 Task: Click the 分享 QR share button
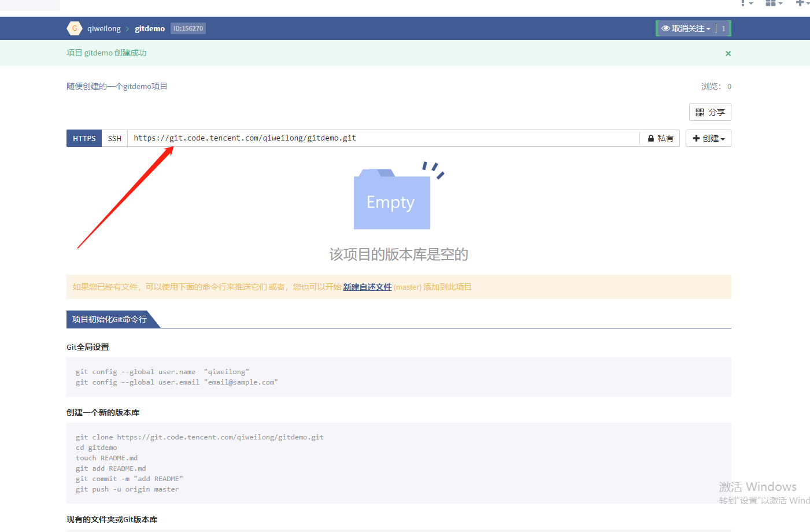pyautogui.click(x=710, y=112)
